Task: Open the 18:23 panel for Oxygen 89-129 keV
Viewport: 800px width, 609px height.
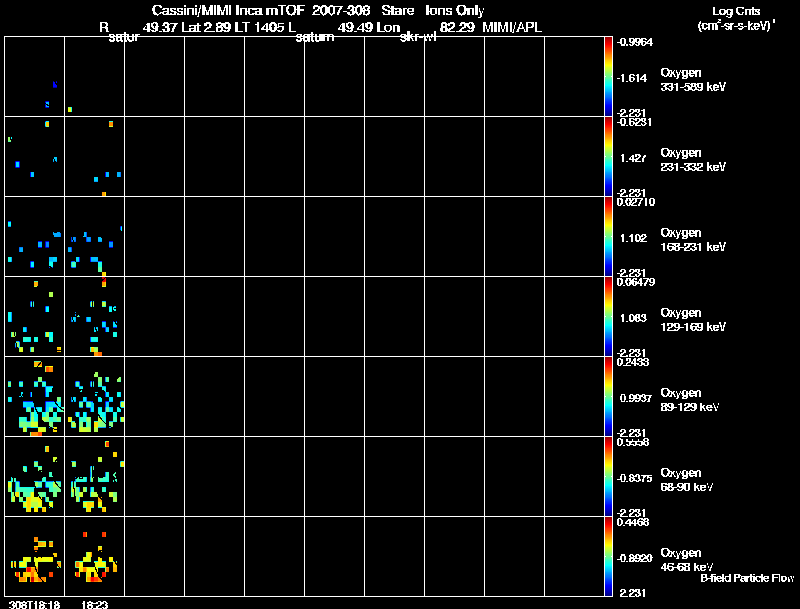Action: pos(94,397)
